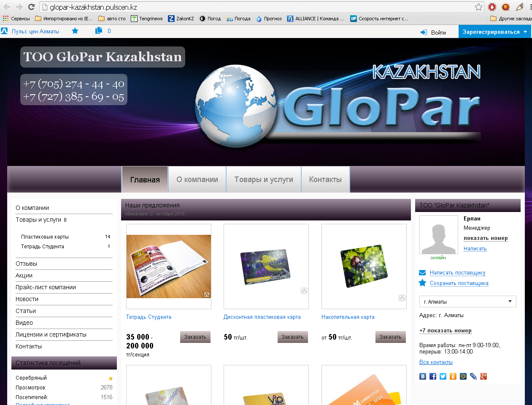Click the Google Plus share icon

[483, 376]
